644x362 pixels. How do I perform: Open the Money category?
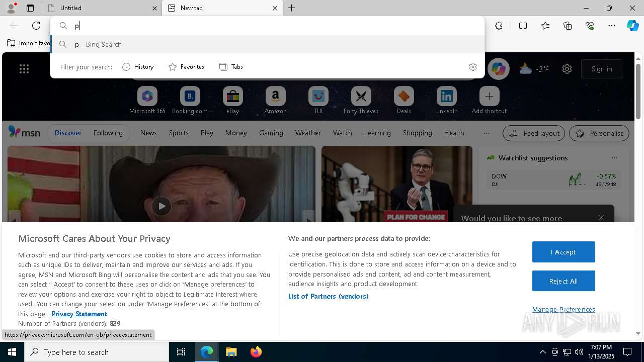236,133
